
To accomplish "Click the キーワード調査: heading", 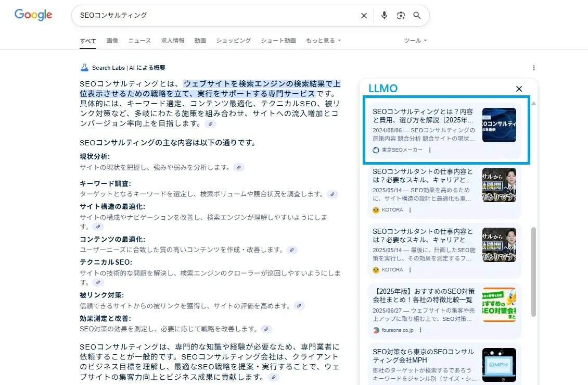I will [x=106, y=184].
